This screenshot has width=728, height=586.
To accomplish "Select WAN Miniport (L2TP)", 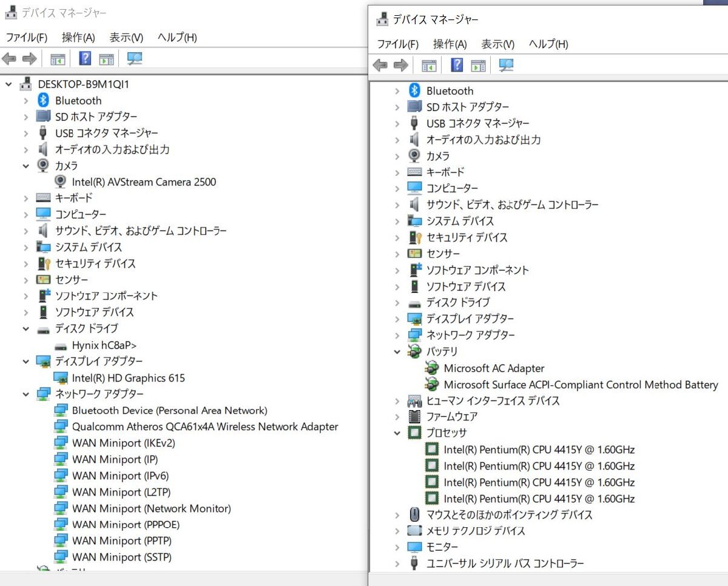I will 121,492.
